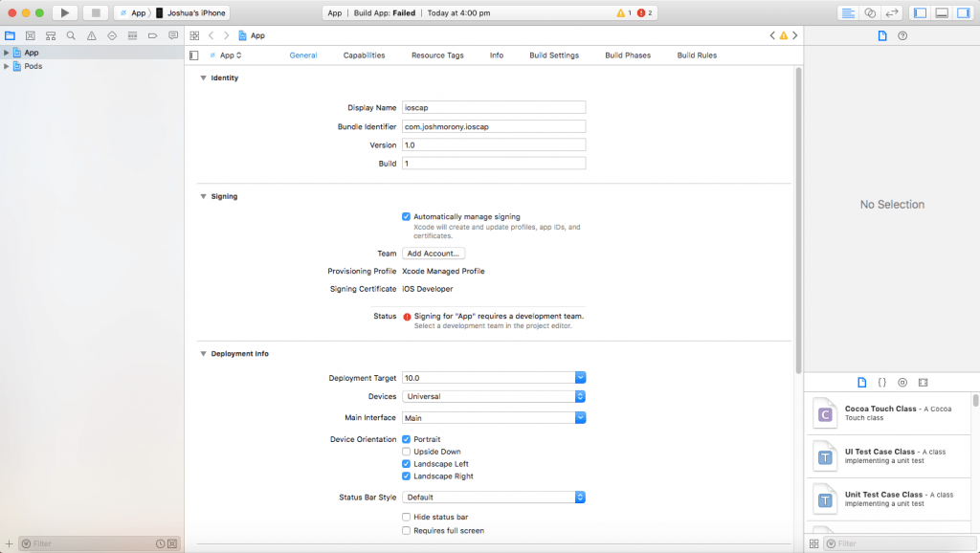Jump to the previous issue arrow
Screen dimensions: 980x553
(772, 35)
